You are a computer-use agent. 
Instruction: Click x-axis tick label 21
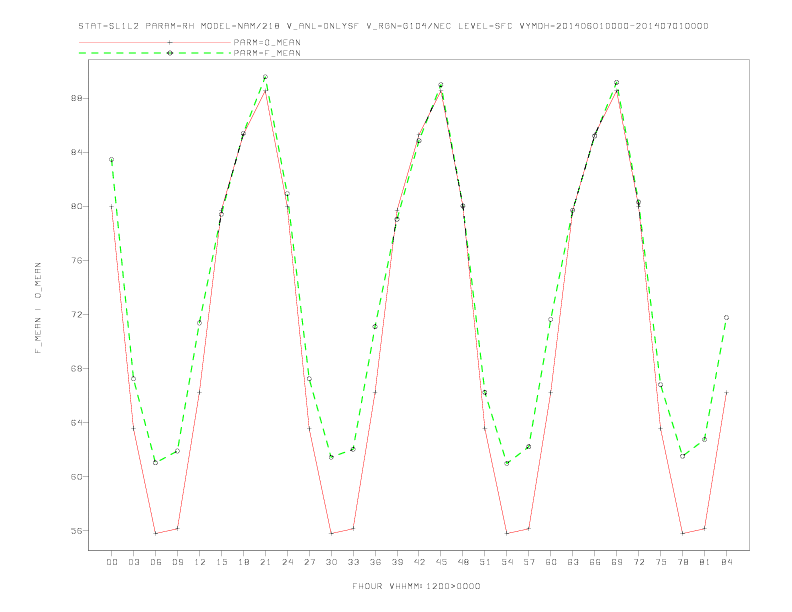click(x=265, y=562)
